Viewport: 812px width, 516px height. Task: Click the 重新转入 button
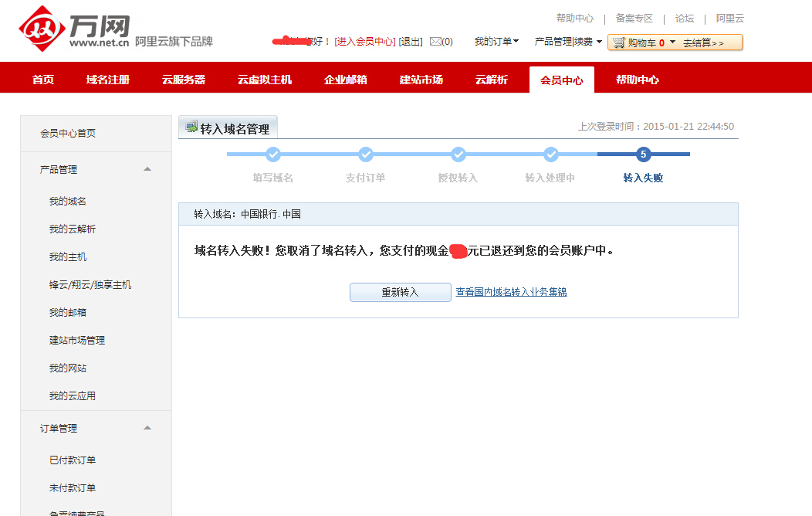(x=401, y=292)
